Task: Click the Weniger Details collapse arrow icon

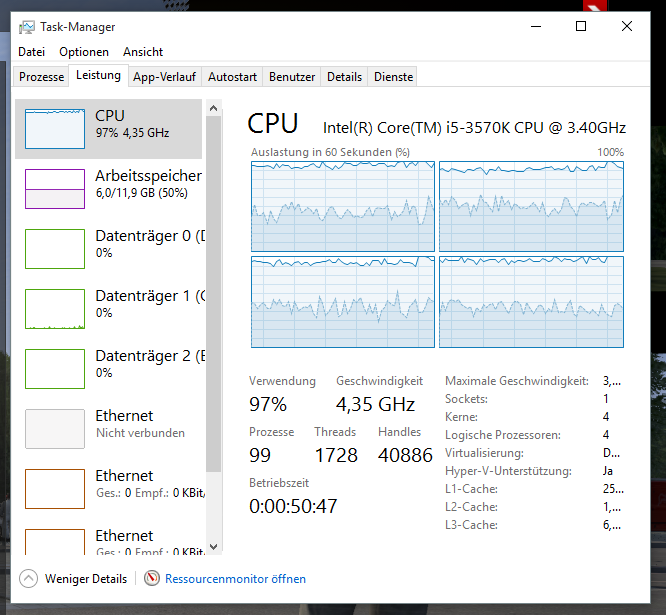Action: click(x=28, y=578)
